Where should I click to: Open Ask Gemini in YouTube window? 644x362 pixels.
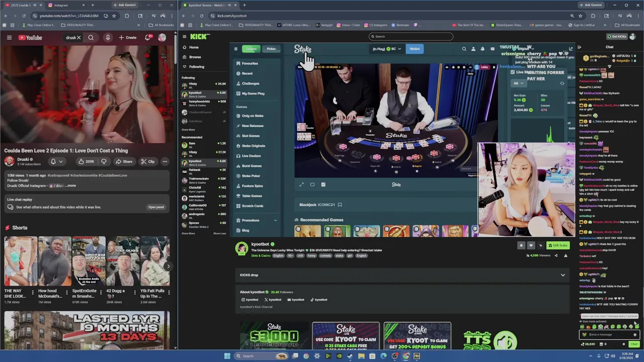[x=124, y=5]
